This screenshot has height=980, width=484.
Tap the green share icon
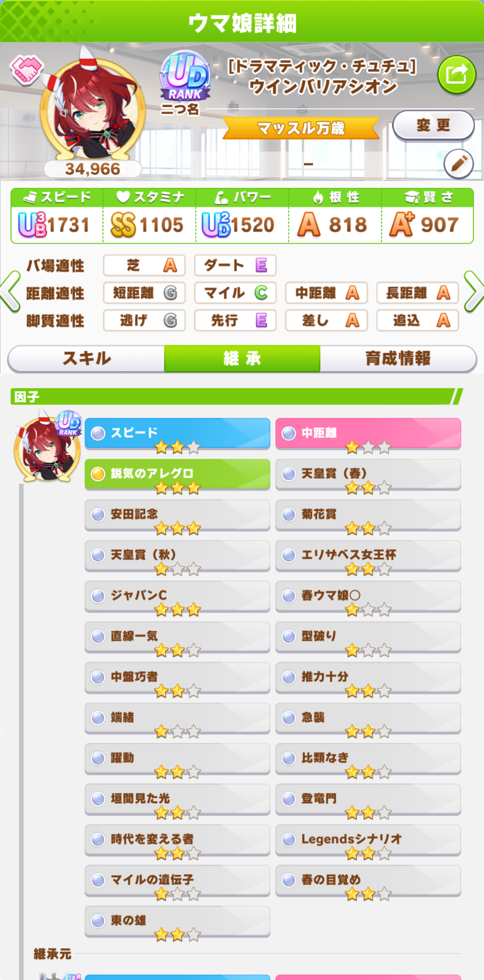coord(457,75)
